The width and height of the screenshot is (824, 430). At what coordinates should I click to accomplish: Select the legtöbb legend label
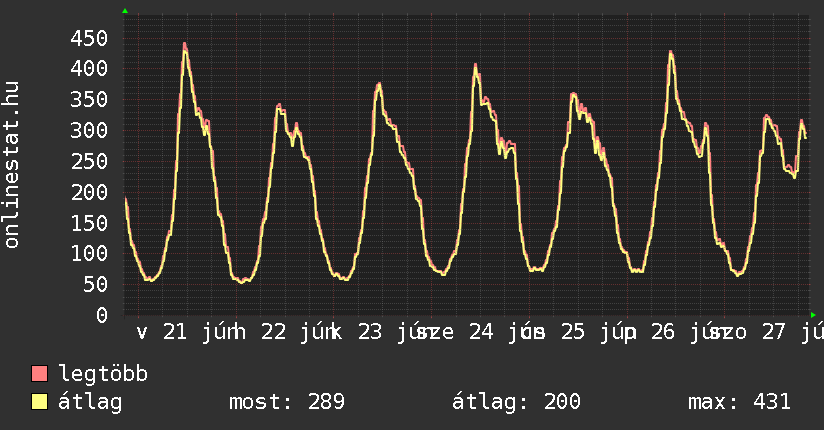(103, 374)
